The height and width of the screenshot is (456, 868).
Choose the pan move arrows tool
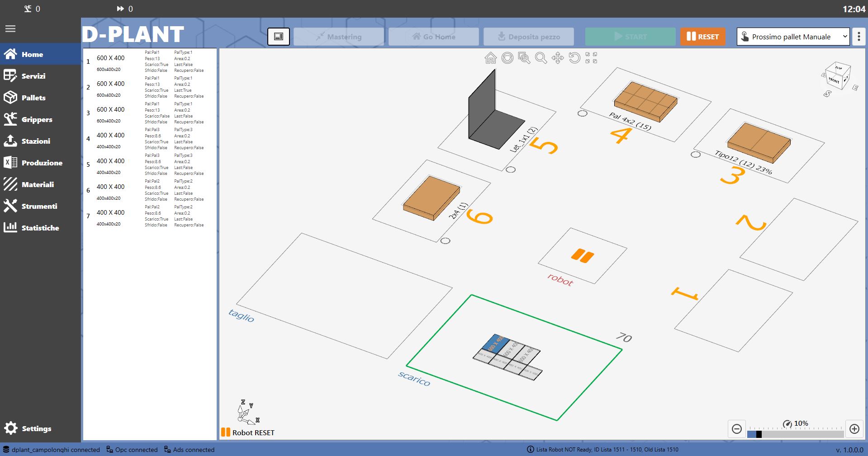pos(558,58)
